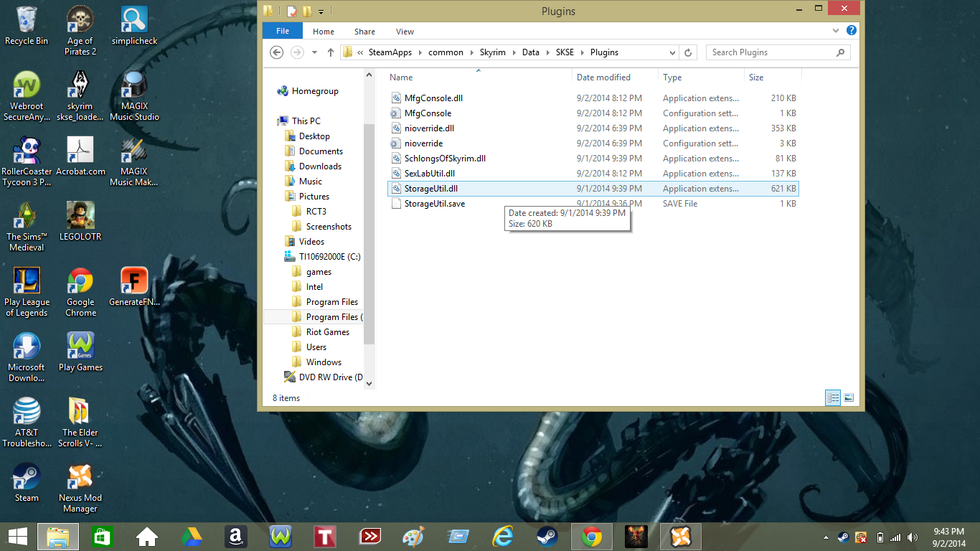This screenshot has width=980, height=551.
Task: Open Explorer Help question mark
Action: tap(852, 31)
